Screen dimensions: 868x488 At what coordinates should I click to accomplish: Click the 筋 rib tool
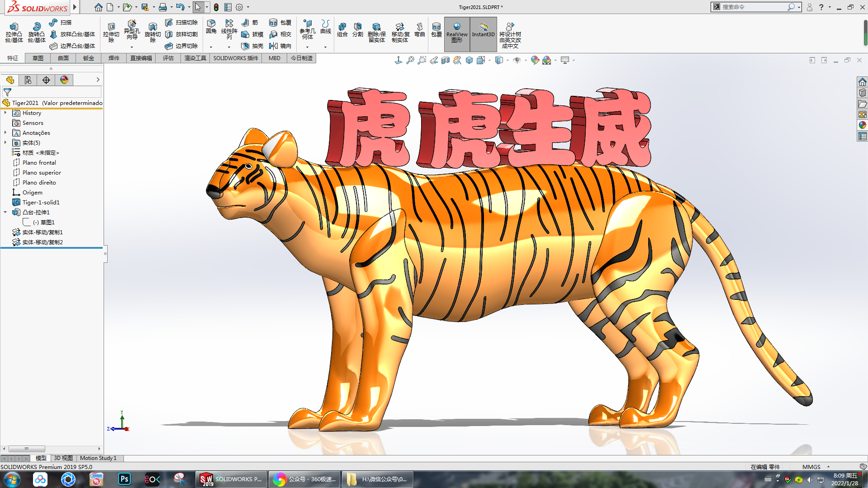250,22
